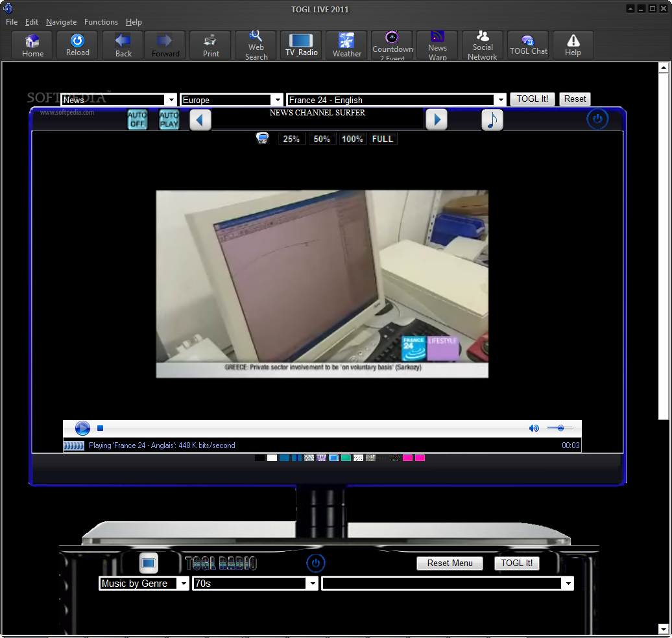Switch video to FULL screen
This screenshot has width=672, height=638.
[x=383, y=139]
